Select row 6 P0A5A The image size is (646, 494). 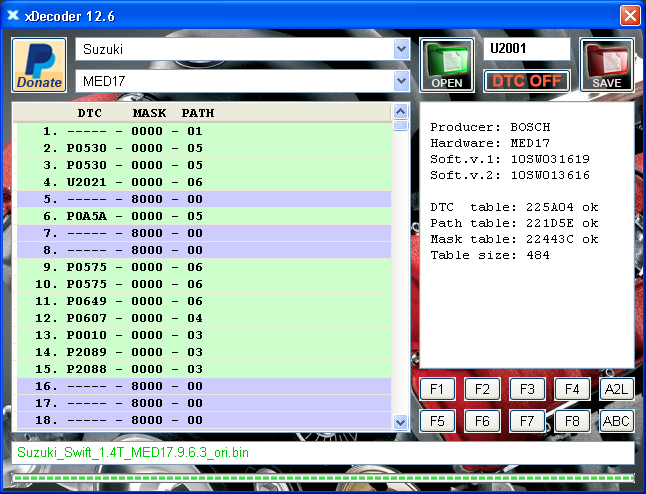tap(204, 216)
